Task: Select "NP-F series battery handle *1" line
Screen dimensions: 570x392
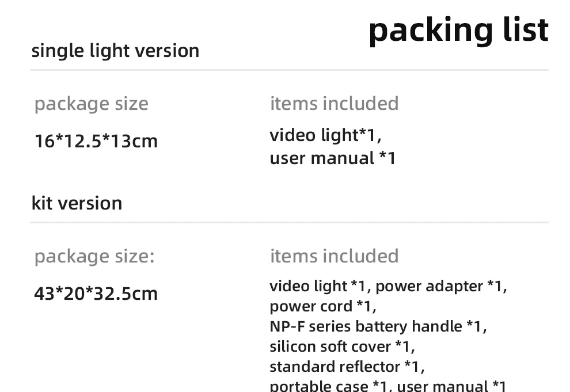Action: [377, 326]
